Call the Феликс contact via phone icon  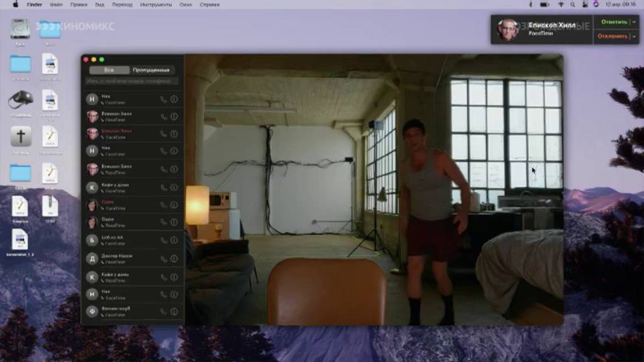coord(164,312)
